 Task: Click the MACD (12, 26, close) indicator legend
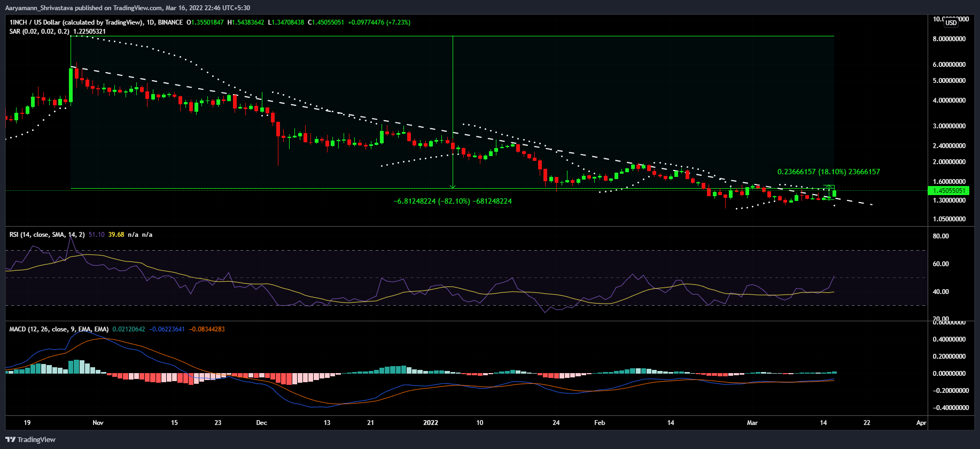(x=59, y=329)
